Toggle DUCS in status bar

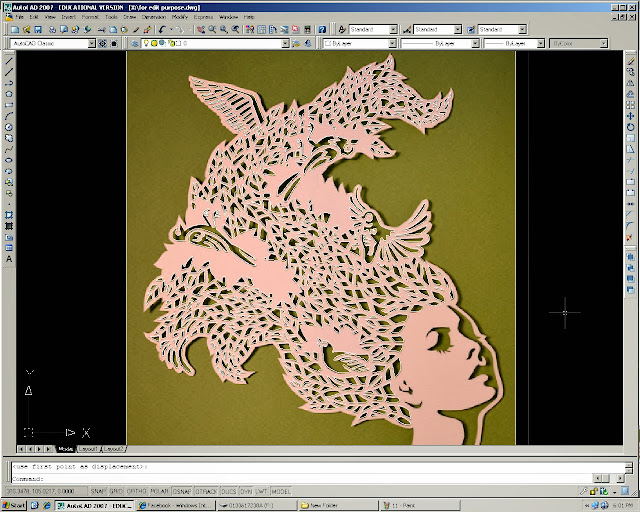[x=229, y=491]
